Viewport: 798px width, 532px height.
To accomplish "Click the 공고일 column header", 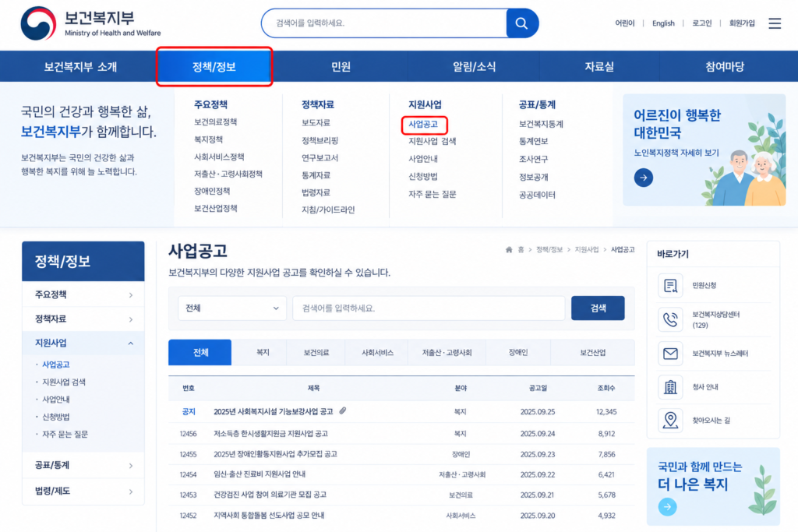I will (538, 388).
